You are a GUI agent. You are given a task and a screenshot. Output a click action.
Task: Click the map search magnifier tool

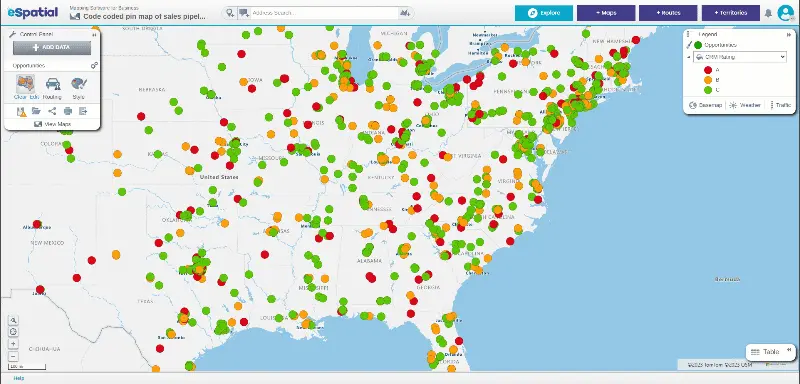14,320
